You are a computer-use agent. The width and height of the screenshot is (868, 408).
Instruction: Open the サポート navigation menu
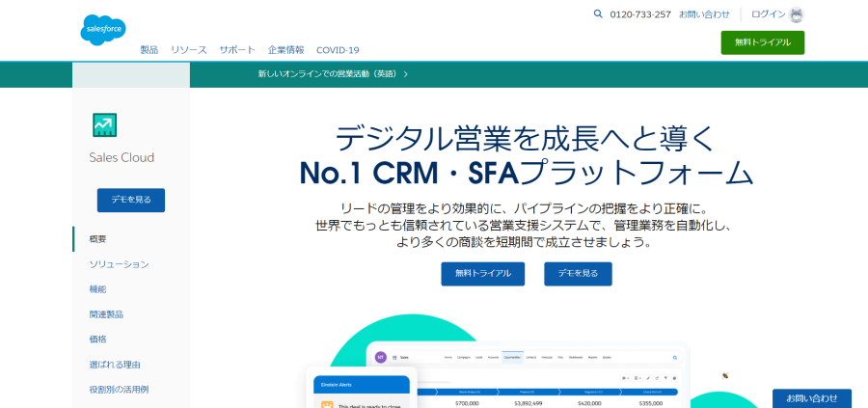click(x=237, y=50)
